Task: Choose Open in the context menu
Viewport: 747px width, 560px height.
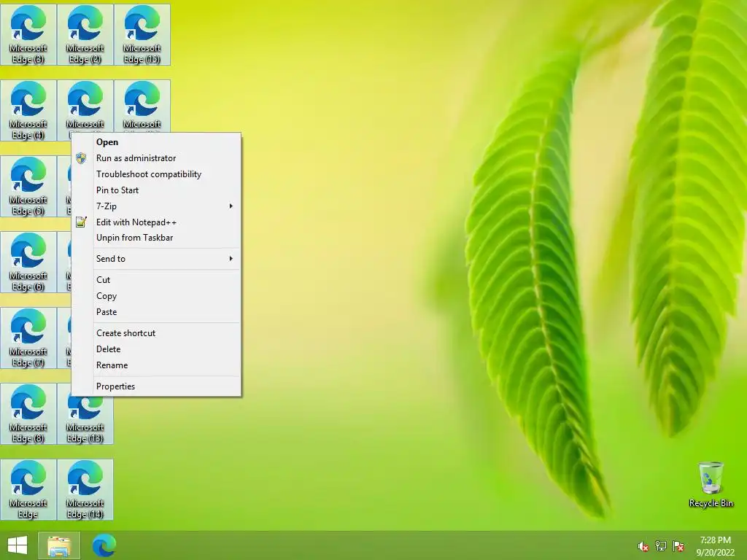Action: point(156,142)
